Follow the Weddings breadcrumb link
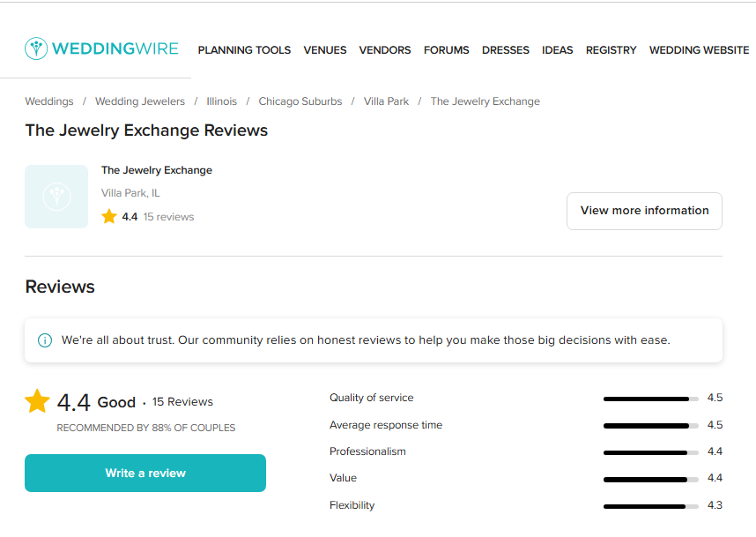This screenshot has height=537, width=756. coord(49,101)
